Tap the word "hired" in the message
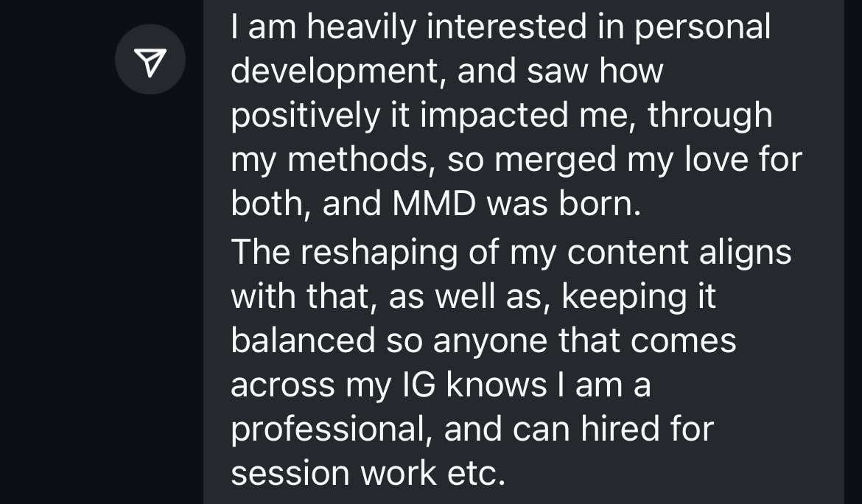 620,428
